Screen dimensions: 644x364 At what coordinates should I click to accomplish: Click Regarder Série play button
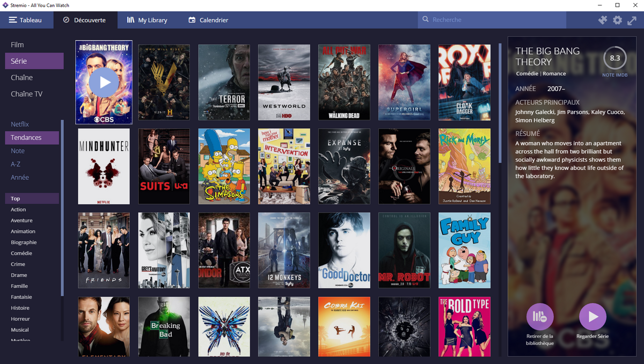[592, 317]
